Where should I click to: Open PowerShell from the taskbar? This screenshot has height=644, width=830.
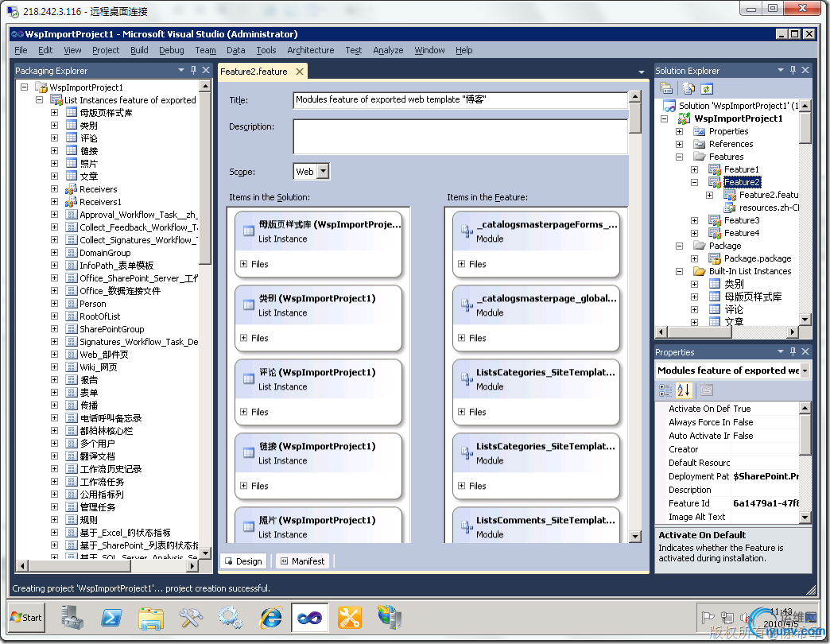click(111, 617)
